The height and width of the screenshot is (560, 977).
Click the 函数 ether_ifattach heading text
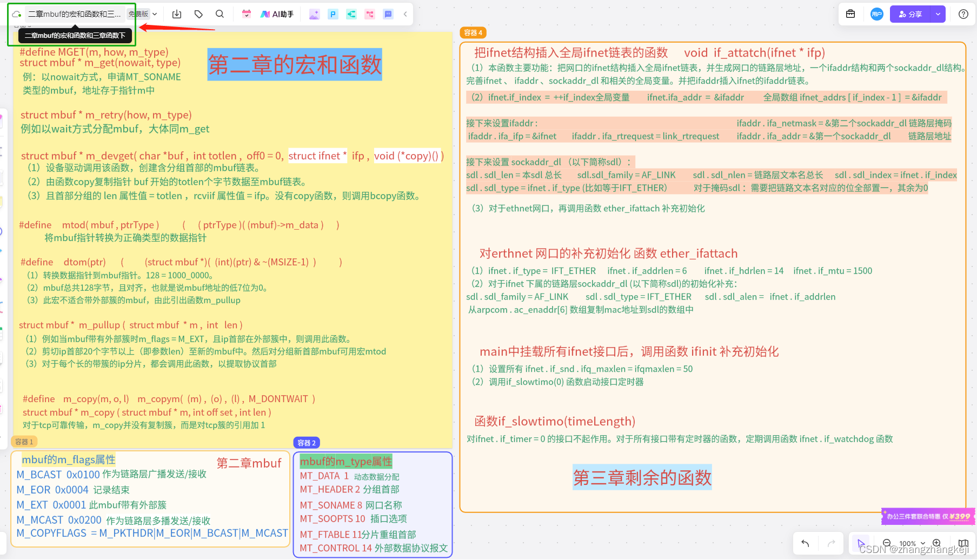tap(686, 254)
